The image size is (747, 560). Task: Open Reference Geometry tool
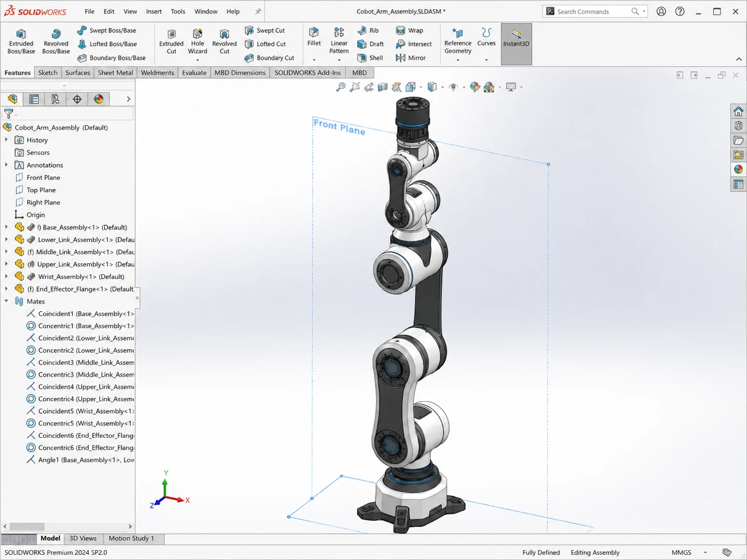[x=458, y=41]
